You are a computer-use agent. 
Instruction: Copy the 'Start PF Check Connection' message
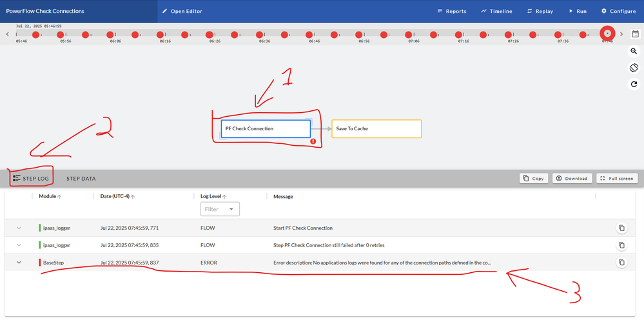[621, 228]
